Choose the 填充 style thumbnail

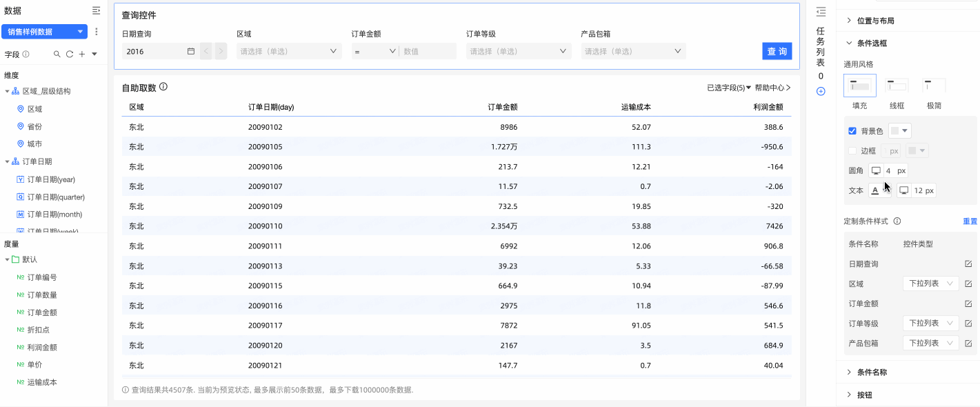860,86
